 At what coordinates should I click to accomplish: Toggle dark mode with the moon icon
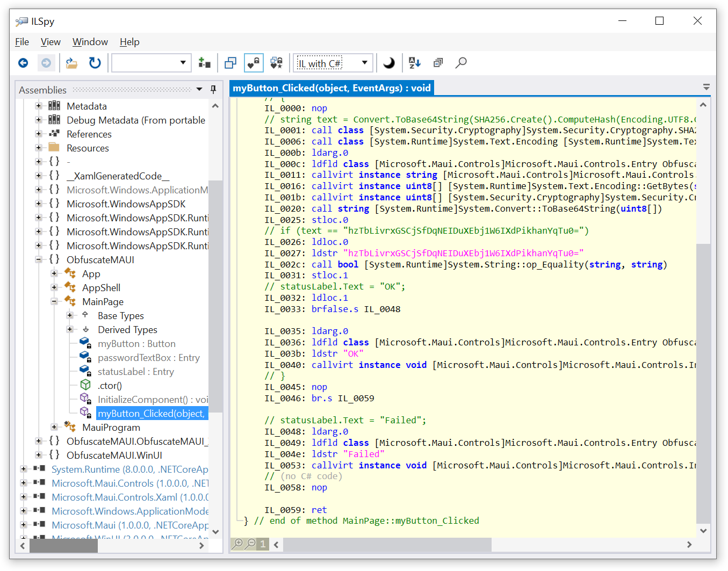click(389, 63)
